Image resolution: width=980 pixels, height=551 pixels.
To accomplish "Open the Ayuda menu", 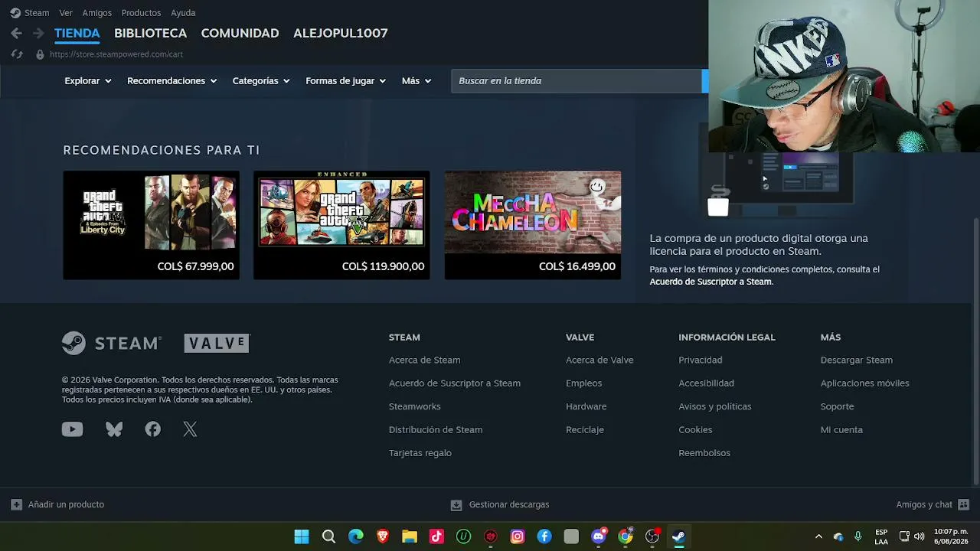I will tap(183, 13).
